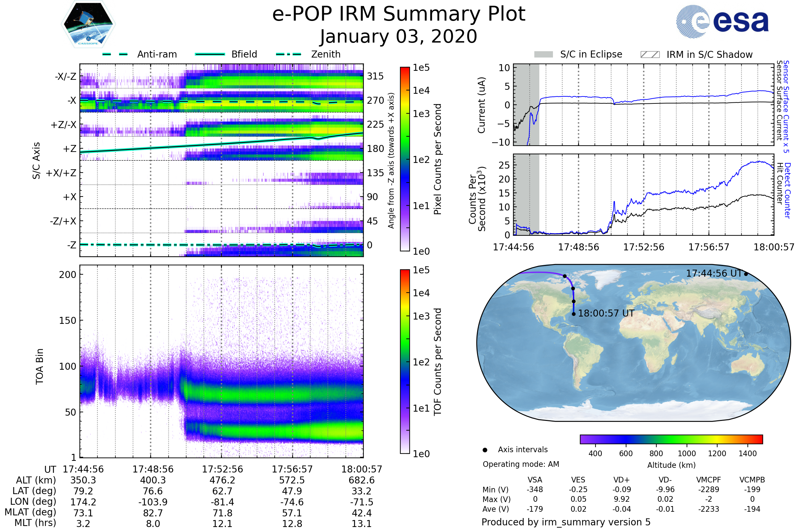Click the e-POP IRM Summary Plot title
The image size is (798, 532).
pyautogui.click(x=399, y=14)
